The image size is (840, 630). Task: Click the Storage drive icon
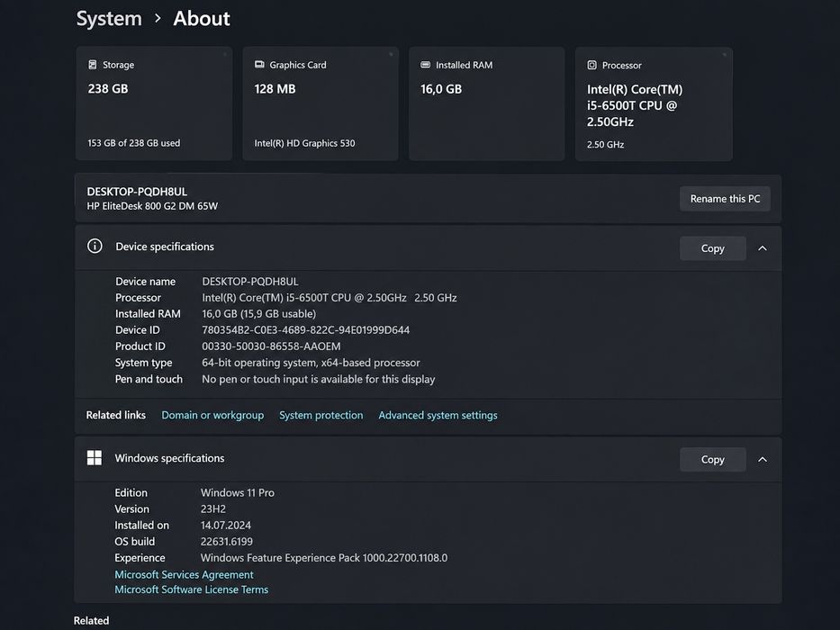[x=92, y=64]
